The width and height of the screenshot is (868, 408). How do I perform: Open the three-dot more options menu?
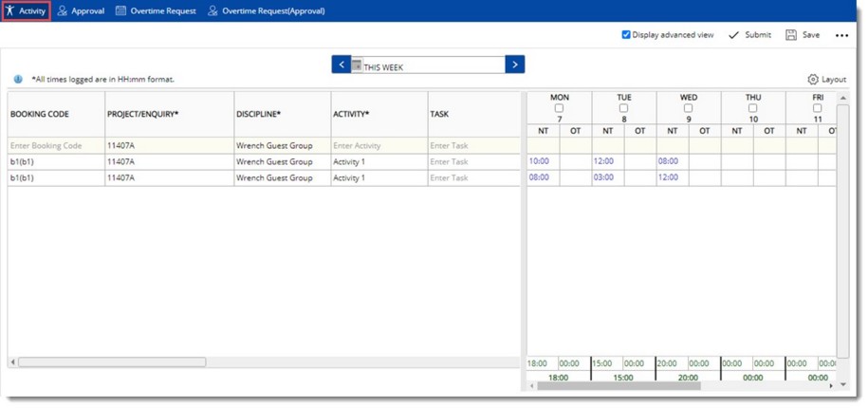[x=841, y=35]
